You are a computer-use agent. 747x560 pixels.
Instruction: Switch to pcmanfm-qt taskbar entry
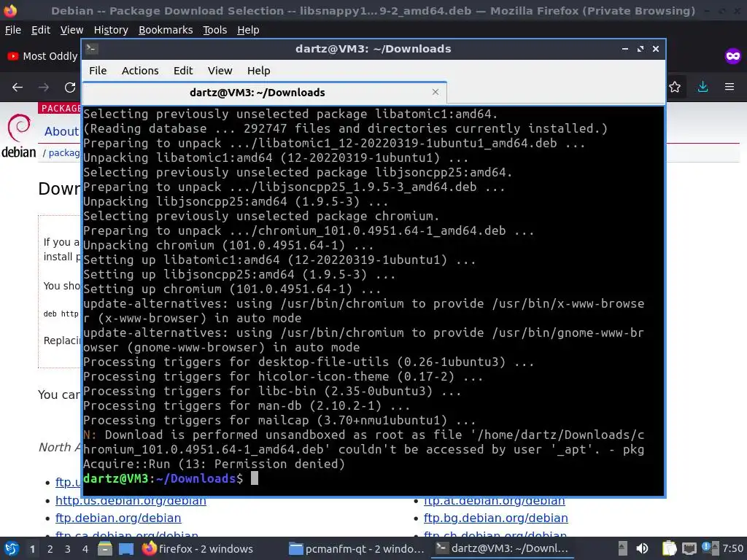tap(356, 548)
